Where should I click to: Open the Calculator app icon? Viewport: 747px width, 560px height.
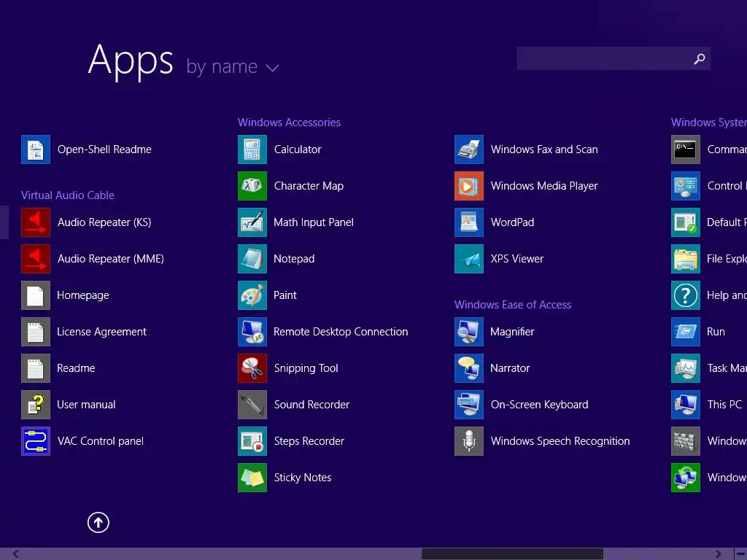252,149
